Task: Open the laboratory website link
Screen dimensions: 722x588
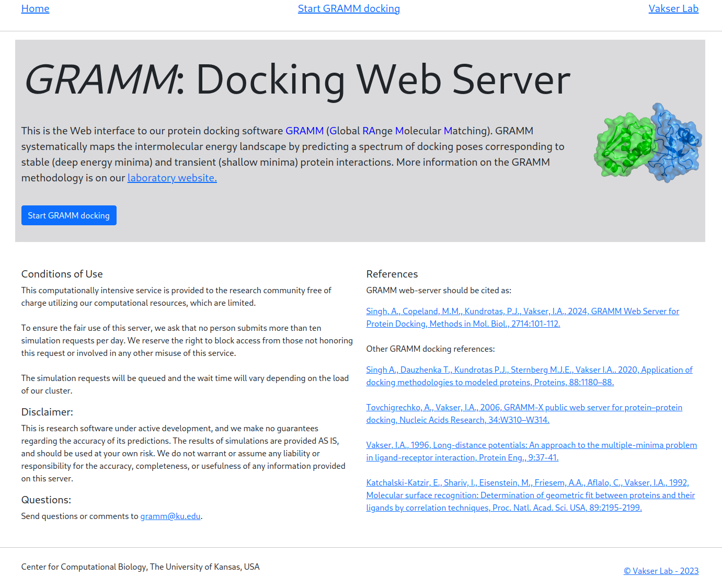Action: click(x=172, y=178)
